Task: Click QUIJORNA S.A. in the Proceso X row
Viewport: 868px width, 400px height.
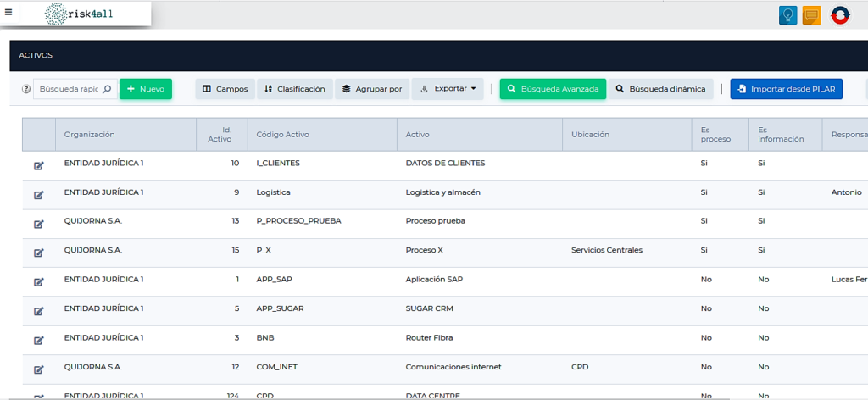Action: pyautogui.click(x=93, y=250)
